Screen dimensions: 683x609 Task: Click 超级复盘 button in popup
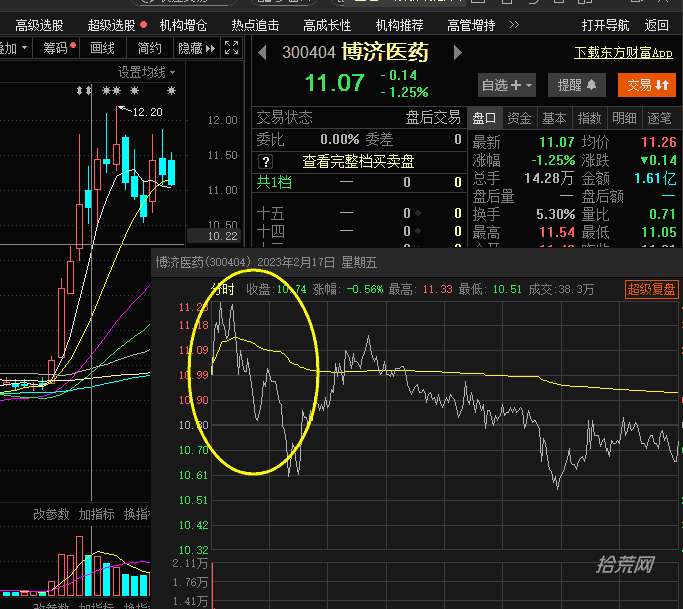pos(652,289)
